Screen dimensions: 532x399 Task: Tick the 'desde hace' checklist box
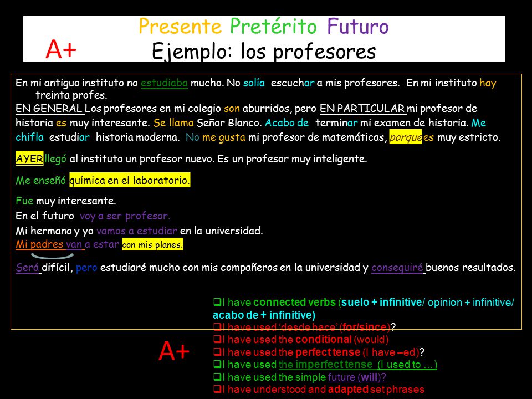point(217,327)
